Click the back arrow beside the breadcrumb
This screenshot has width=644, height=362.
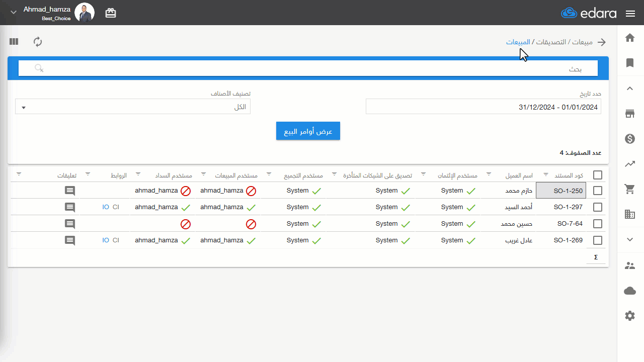tap(602, 42)
